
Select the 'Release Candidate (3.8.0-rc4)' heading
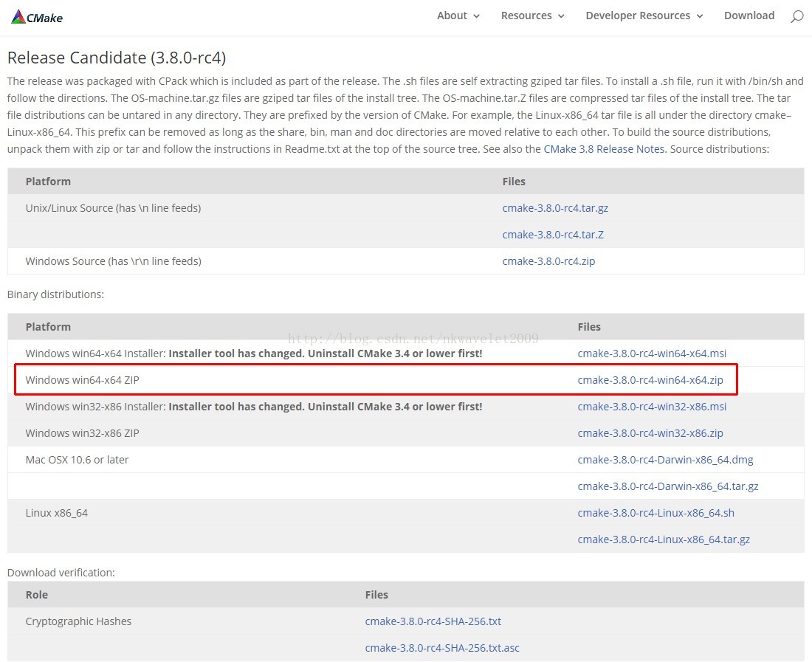click(117, 58)
